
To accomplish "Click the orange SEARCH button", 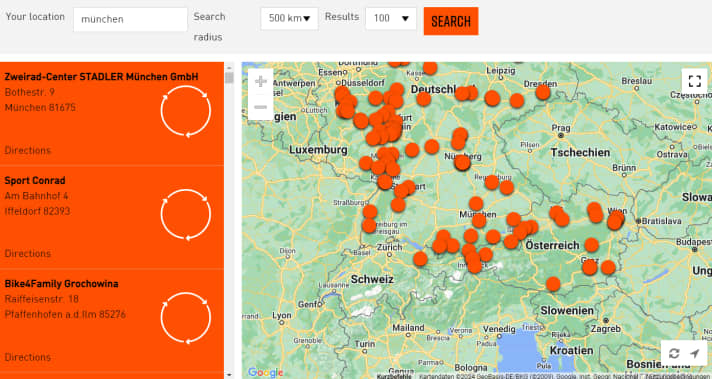I will tap(451, 21).
